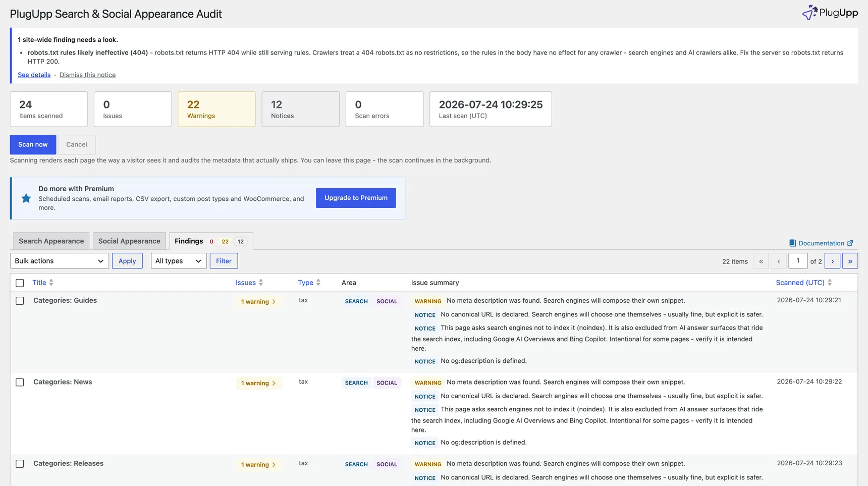
Task: Select the Findings tab
Action: (x=211, y=241)
